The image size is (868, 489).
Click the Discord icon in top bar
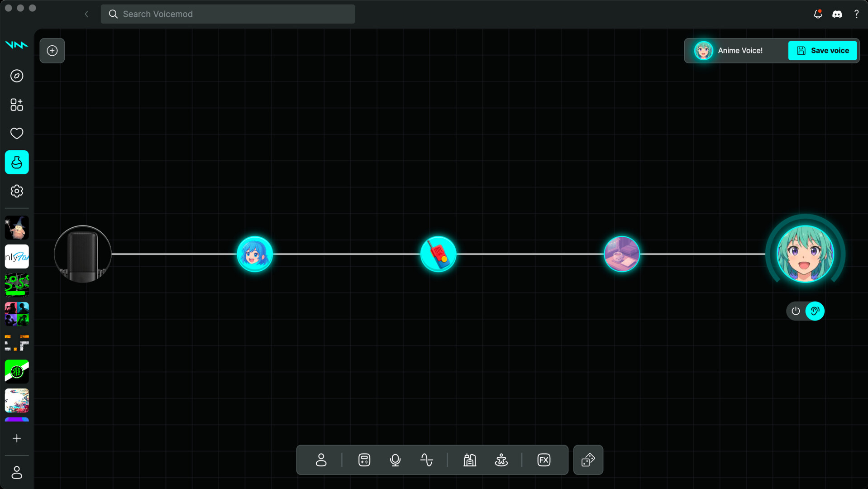[837, 14]
